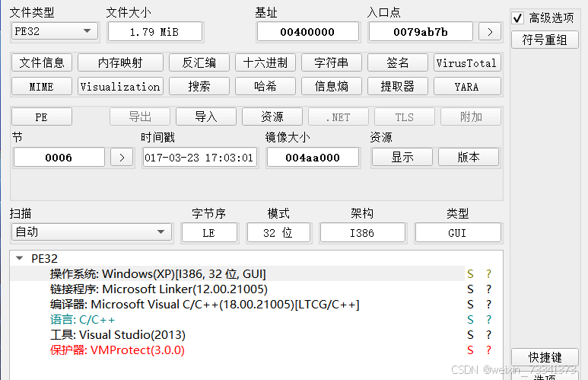Click the 显示 resource button
Screen dimensions: 588x380
pos(402,157)
